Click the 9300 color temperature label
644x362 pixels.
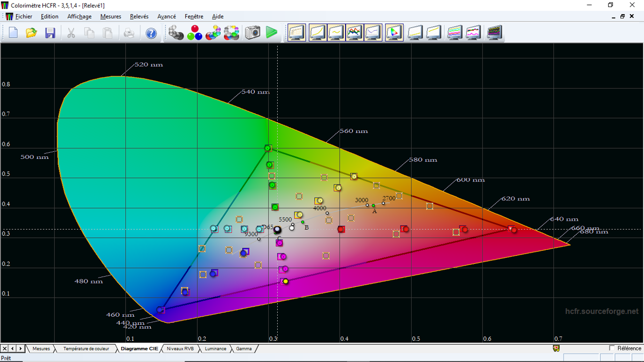point(251,234)
